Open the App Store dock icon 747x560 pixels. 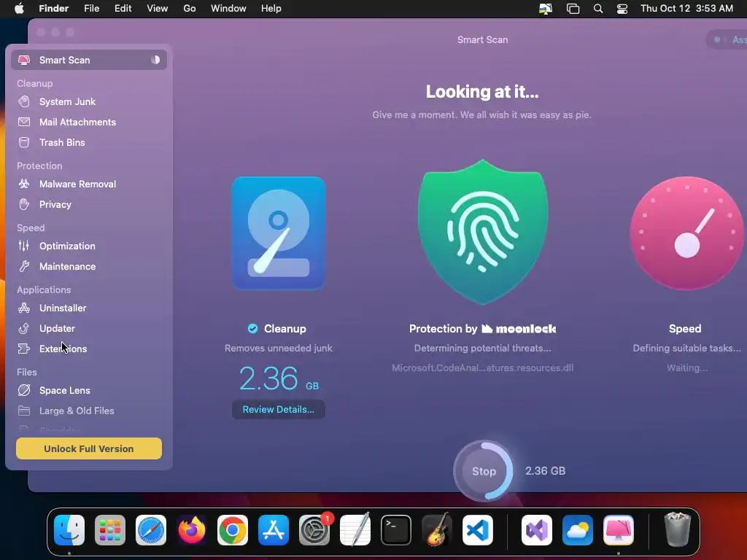coord(274,530)
